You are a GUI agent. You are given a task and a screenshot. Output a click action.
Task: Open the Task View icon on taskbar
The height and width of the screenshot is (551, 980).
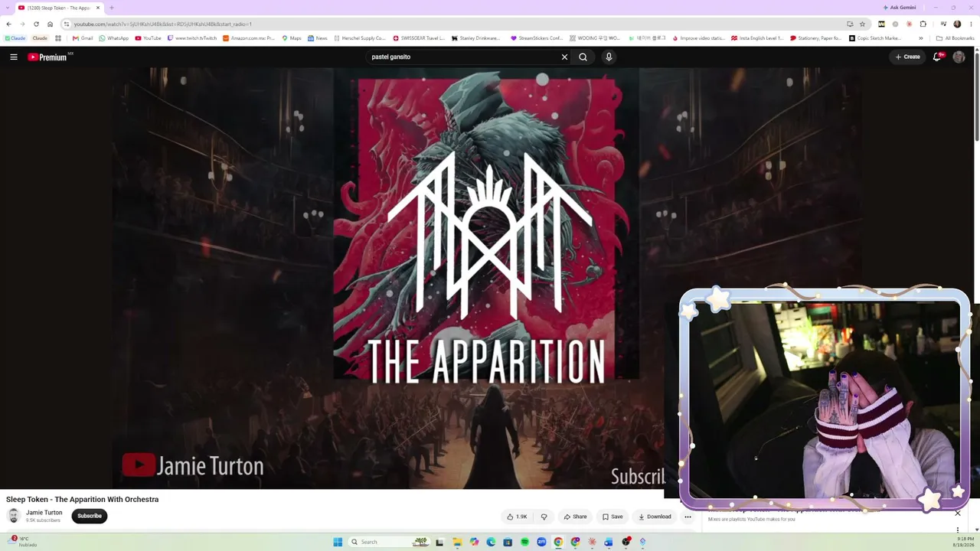(x=439, y=542)
